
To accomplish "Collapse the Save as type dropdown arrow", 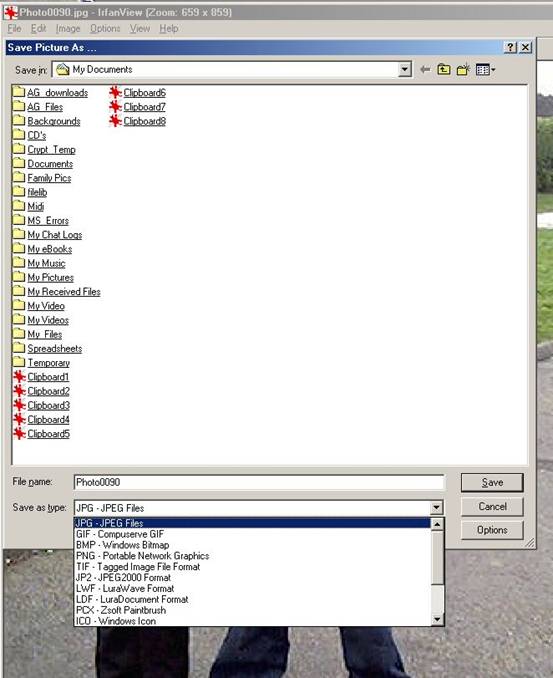I will click(437, 507).
